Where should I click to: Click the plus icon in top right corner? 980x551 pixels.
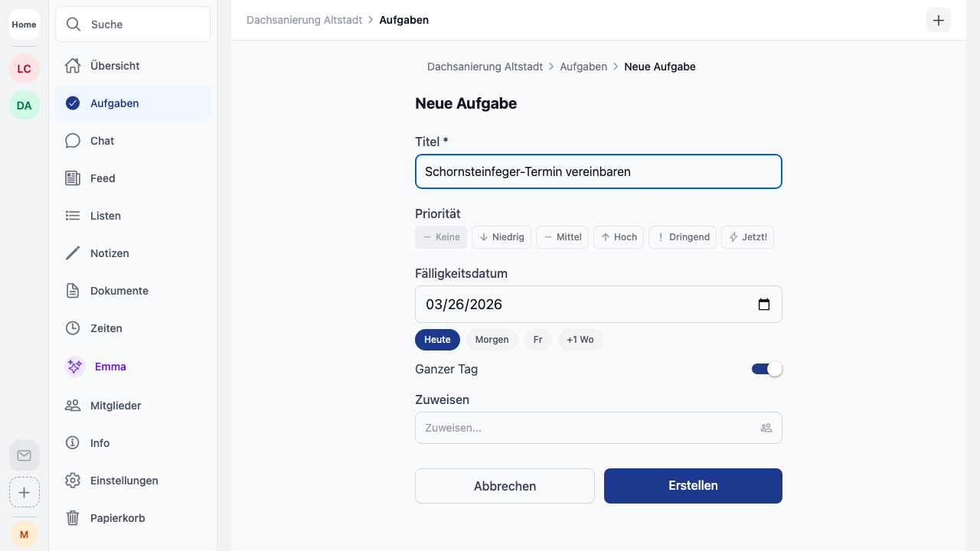coord(939,21)
